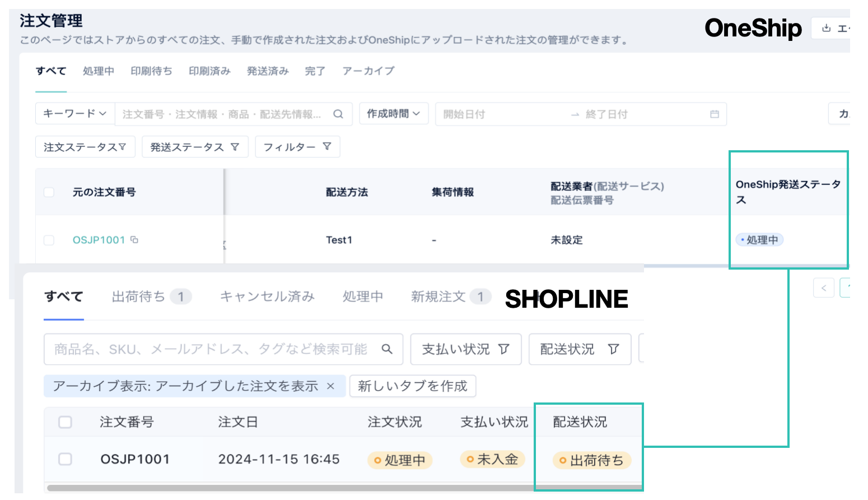Click the 集荷情報 column header

pyautogui.click(x=452, y=192)
